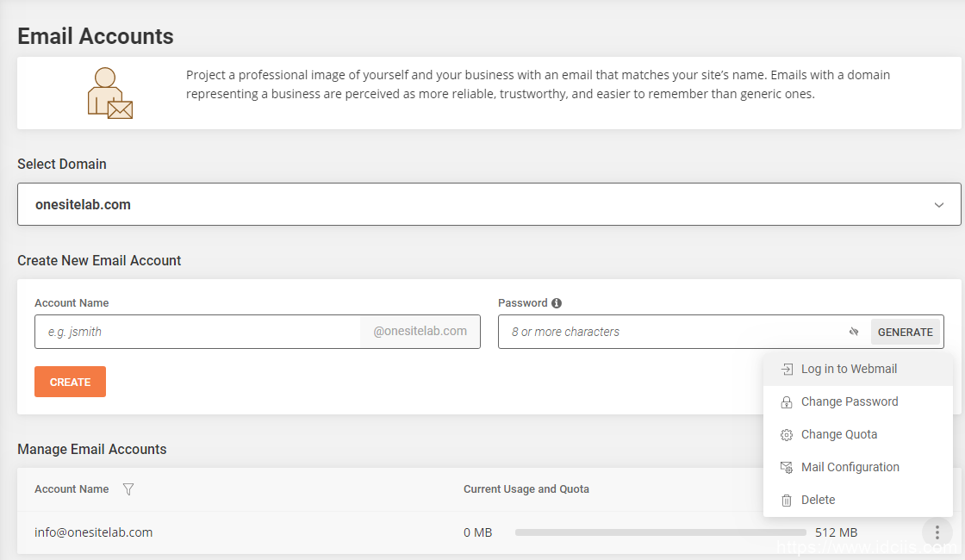This screenshot has height=560, width=965.
Task: Click the quota usage bar for info@onesitelab.com
Action: tap(660, 532)
